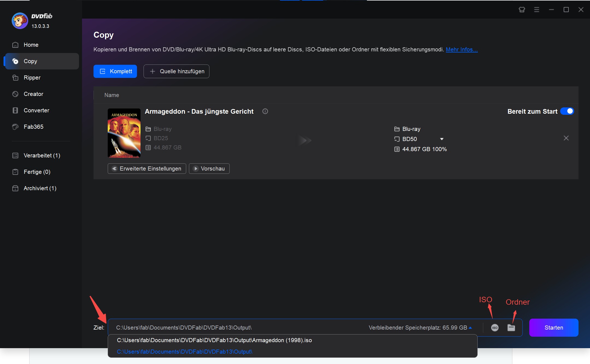Viewport: 590px width, 364px height.
Task: Click the source Blu-ray folder icon
Action: click(148, 129)
